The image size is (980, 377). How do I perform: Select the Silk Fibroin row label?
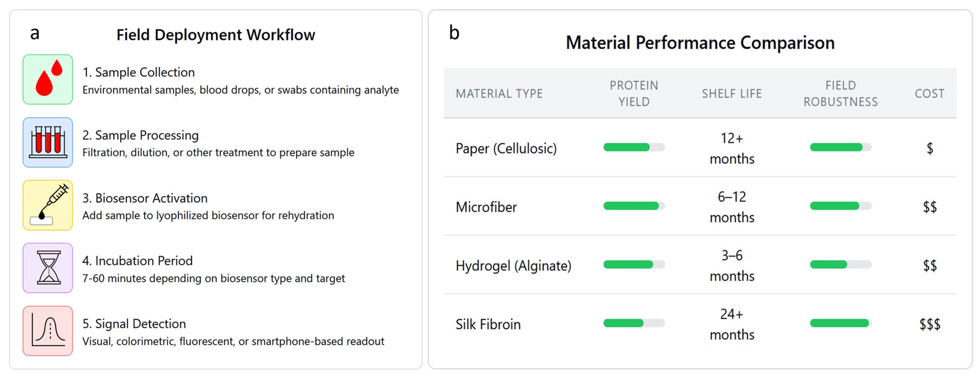pos(488,324)
